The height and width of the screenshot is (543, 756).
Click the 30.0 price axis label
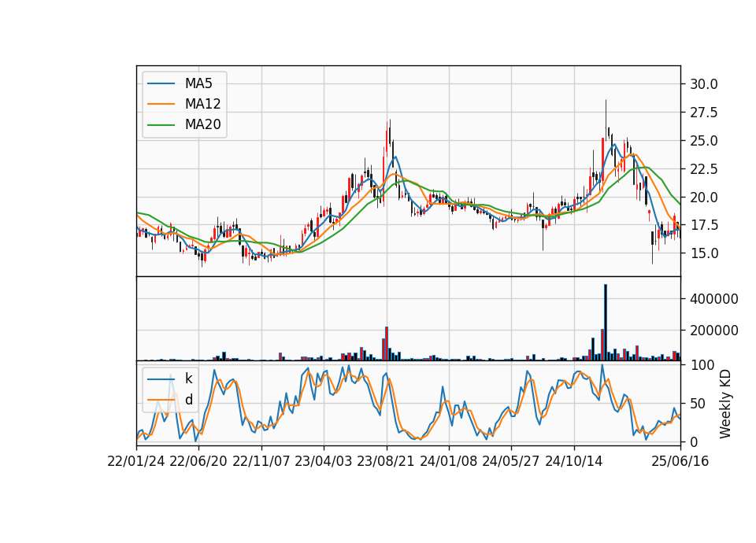pyautogui.click(x=704, y=84)
